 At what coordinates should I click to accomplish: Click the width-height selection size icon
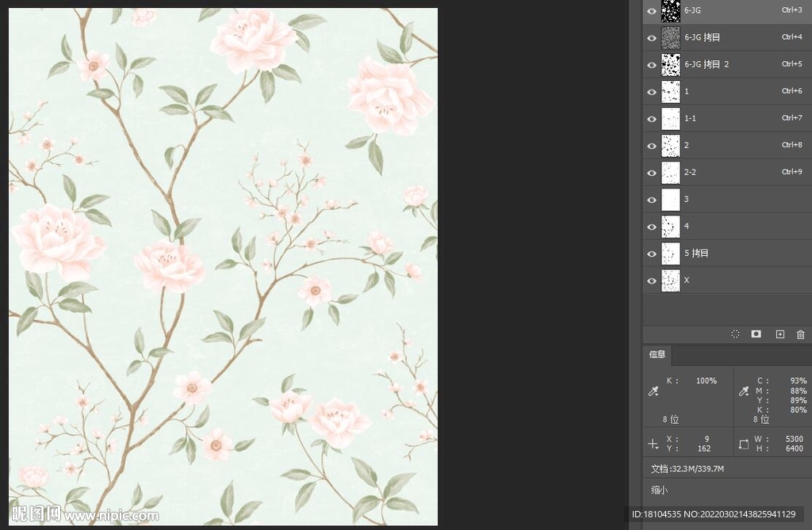click(743, 444)
